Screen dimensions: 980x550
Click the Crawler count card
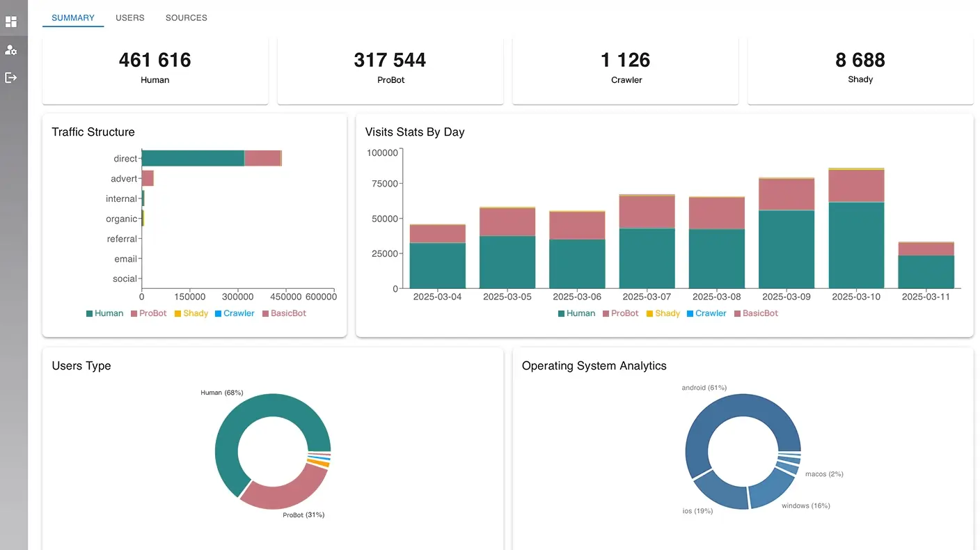625,69
